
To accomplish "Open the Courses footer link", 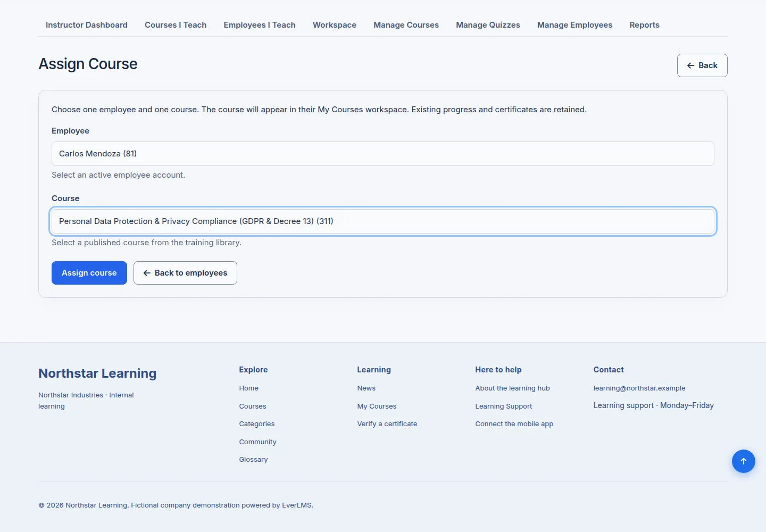I will (253, 406).
